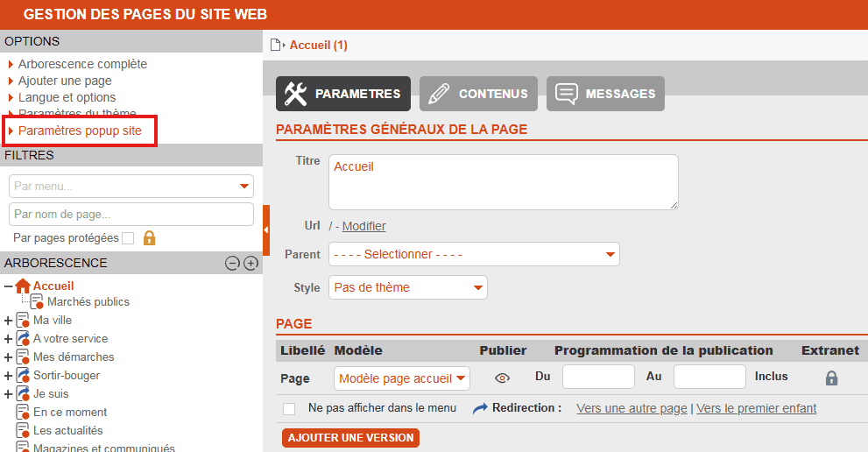Click the Accueil home icon in tree

click(x=23, y=286)
